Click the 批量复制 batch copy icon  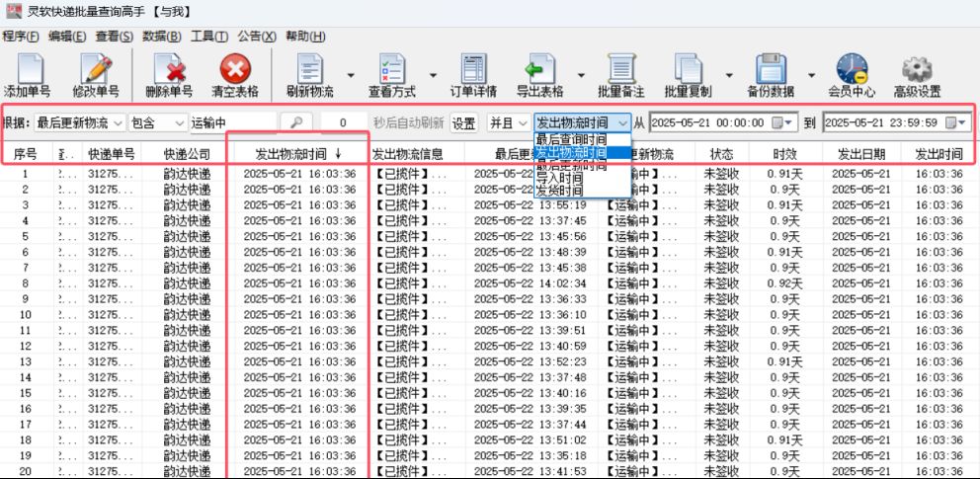point(688,76)
